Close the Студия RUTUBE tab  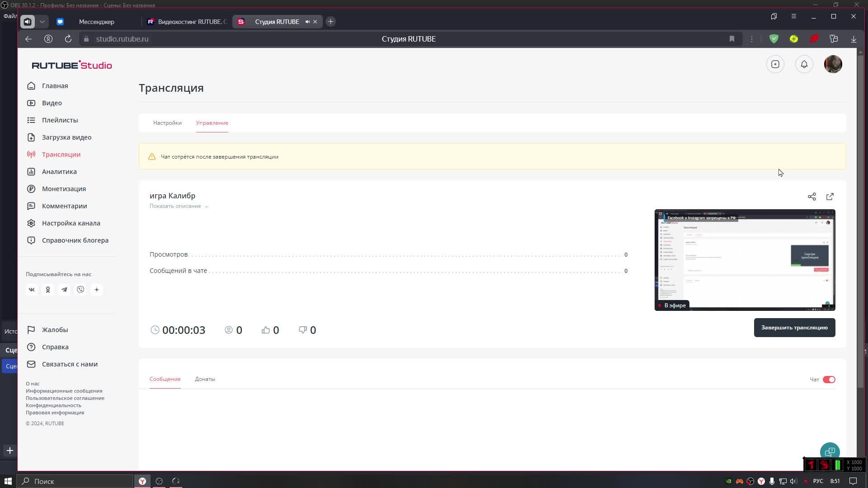coord(315,22)
